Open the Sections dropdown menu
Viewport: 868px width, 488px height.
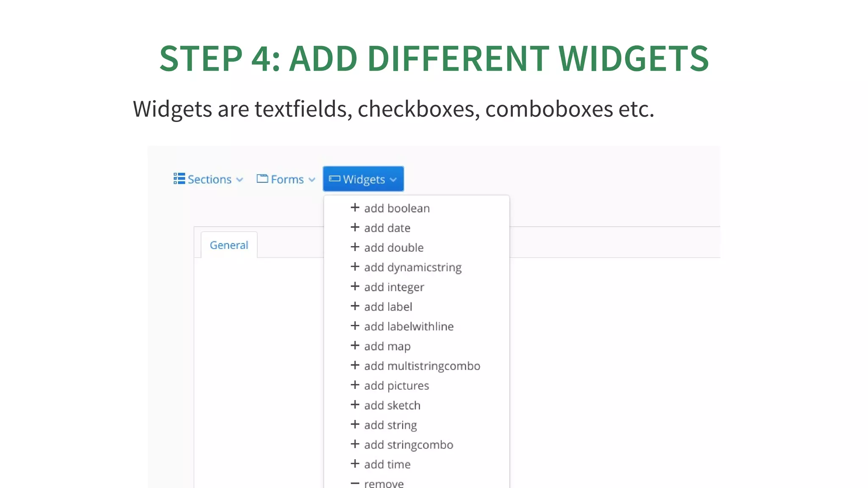[208, 179]
